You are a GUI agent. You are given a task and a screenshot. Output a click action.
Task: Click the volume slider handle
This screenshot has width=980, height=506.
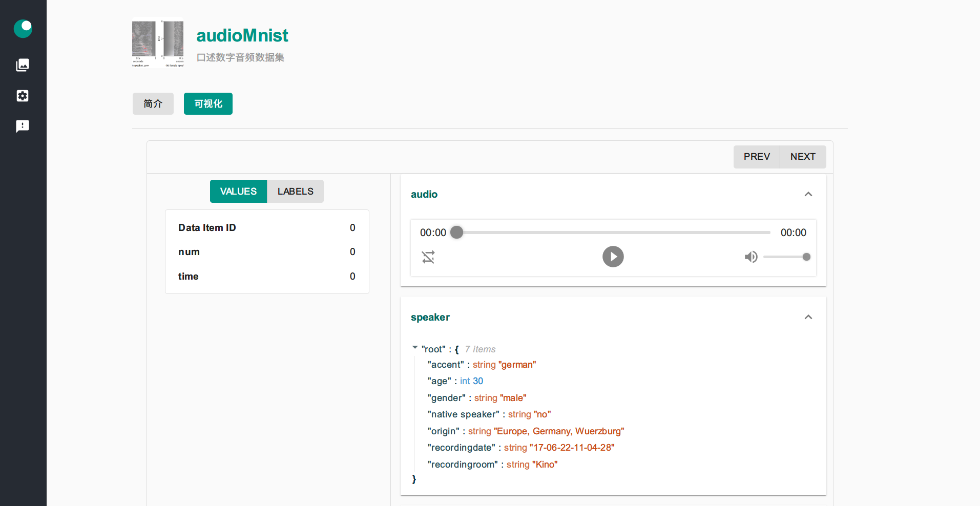pos(806,257)
